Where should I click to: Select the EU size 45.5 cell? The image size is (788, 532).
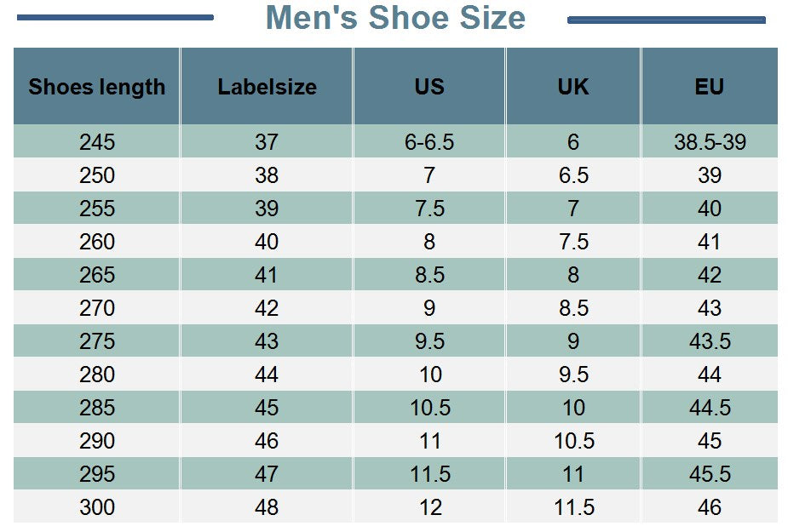[x=709, y=474]
